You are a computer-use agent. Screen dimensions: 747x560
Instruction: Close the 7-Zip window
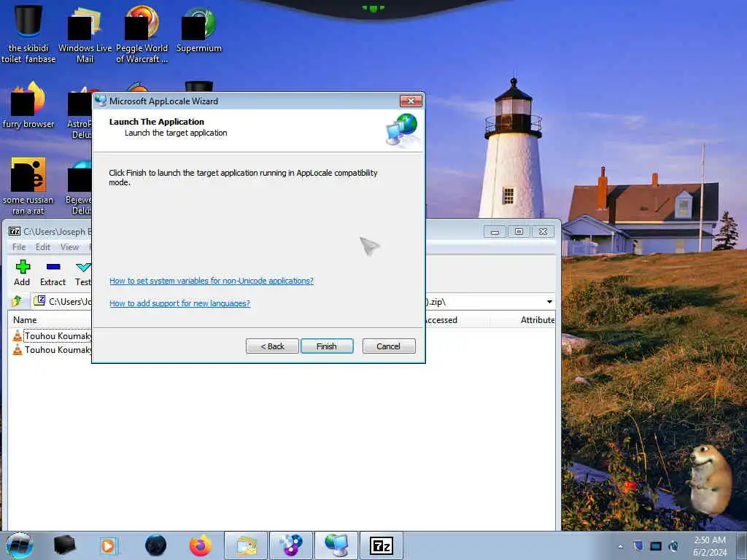coord(543,231)
